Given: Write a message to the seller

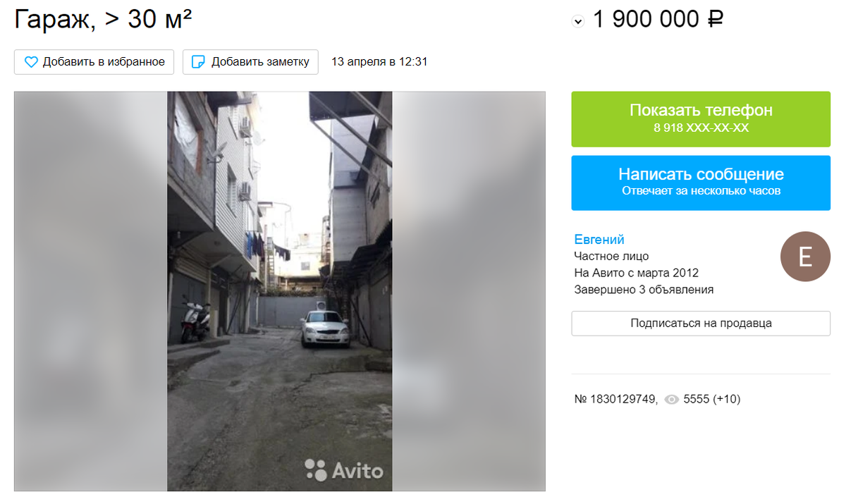Looking at the screenshot, I should click(701, 182).
